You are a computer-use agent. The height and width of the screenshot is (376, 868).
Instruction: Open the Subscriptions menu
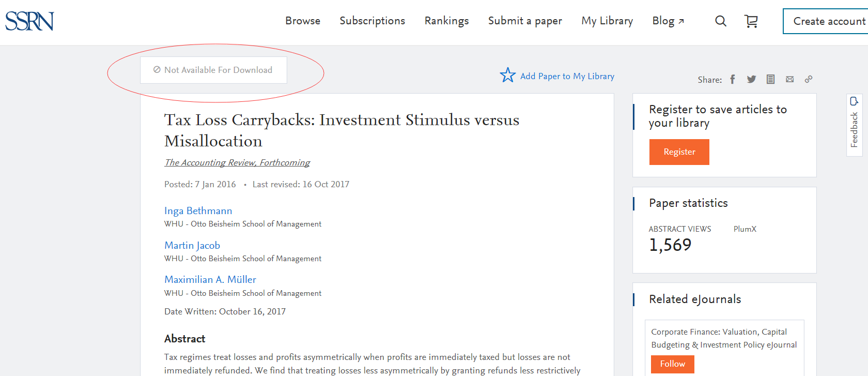[x=372, y=21]
